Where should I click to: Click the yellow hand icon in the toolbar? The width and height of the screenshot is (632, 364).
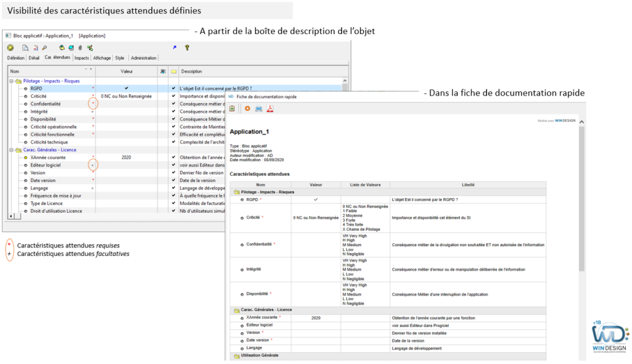click(x=62, y=48)
